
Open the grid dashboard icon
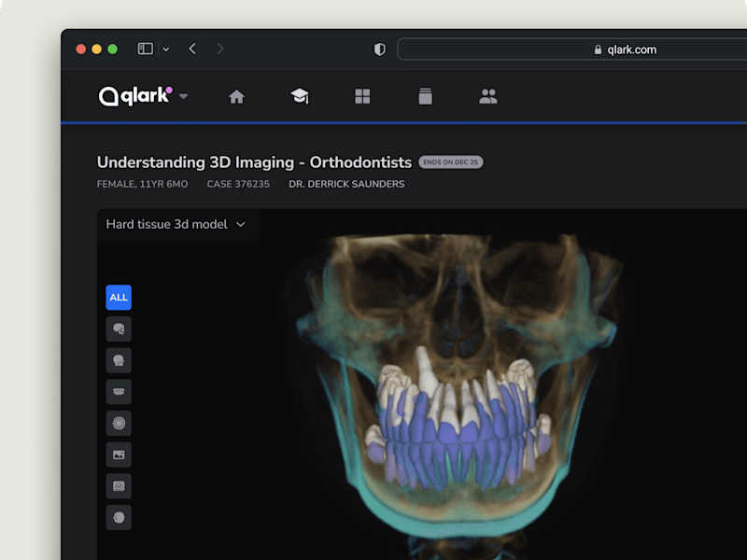[x=362, y=96]
